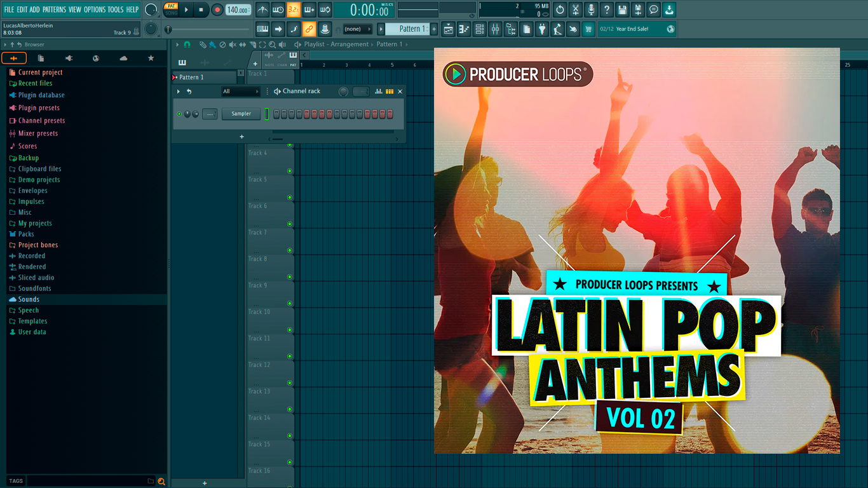The width and height of the screenshot is (868, 488).
Task: Open audio editor scissors icon
Action: (576, 10)
